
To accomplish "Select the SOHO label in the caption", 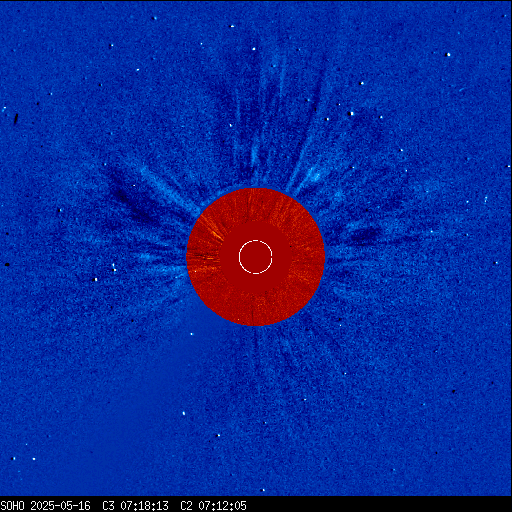I will click(12, 506).
